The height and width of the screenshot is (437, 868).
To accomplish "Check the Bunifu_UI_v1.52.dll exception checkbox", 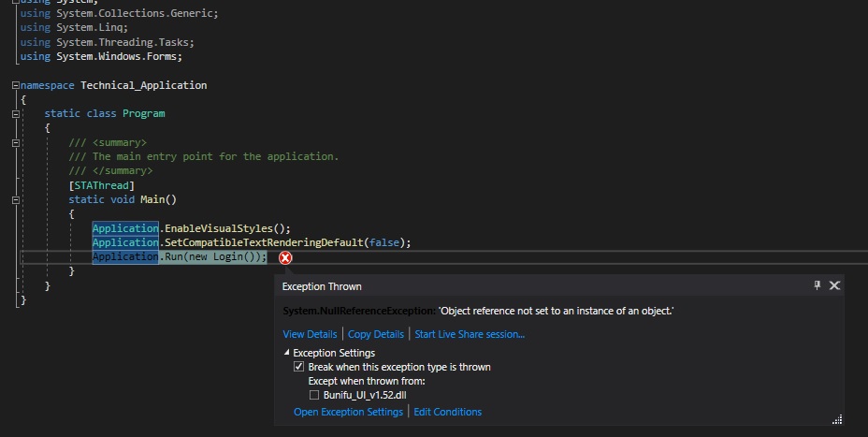I will [x=314, y=396].
